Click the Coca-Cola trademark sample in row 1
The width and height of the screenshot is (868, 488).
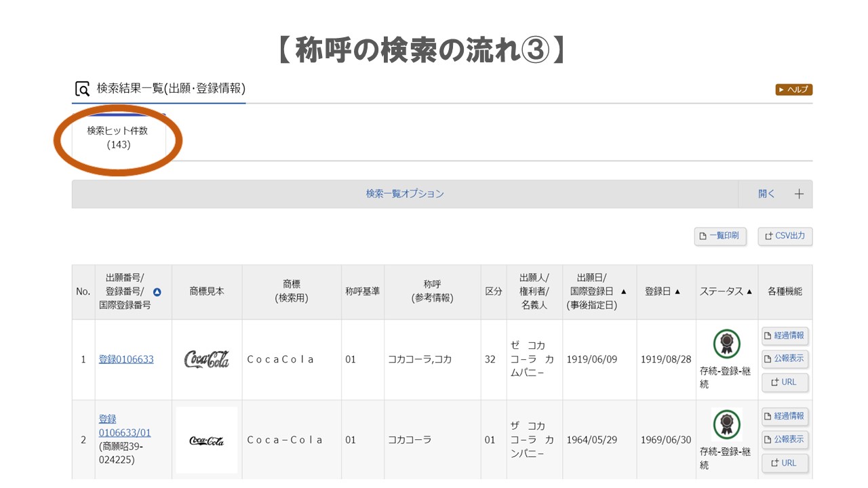207,359
